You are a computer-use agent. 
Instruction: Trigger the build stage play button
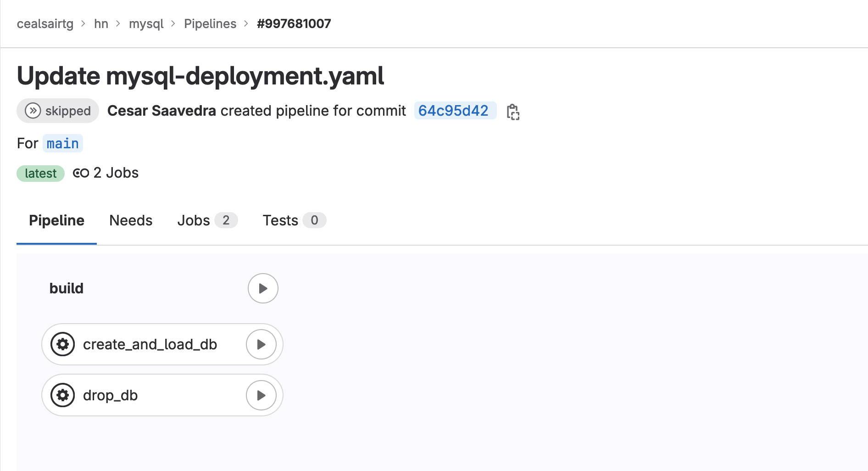click(x=262, y=288)
